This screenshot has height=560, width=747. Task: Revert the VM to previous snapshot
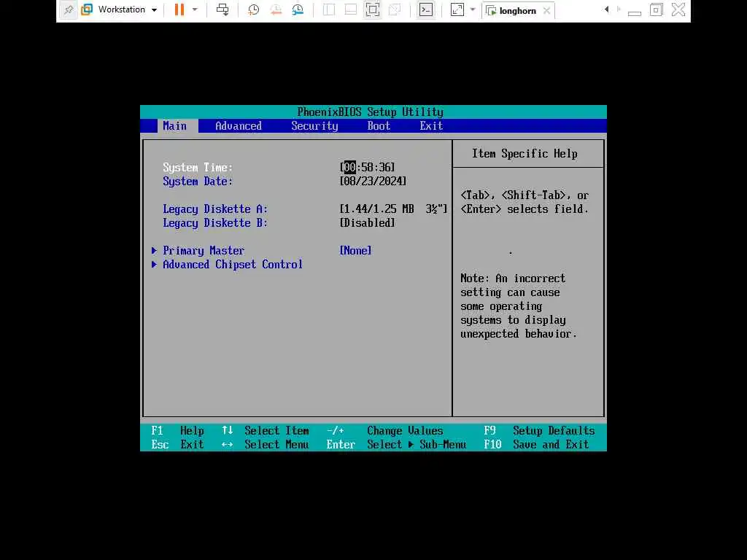click(x=275, y=9)
